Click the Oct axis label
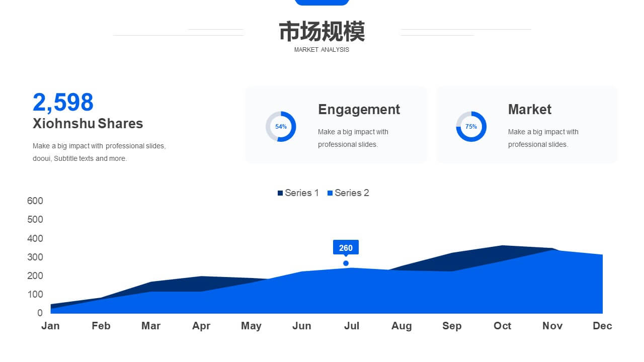 click(502, 326)
